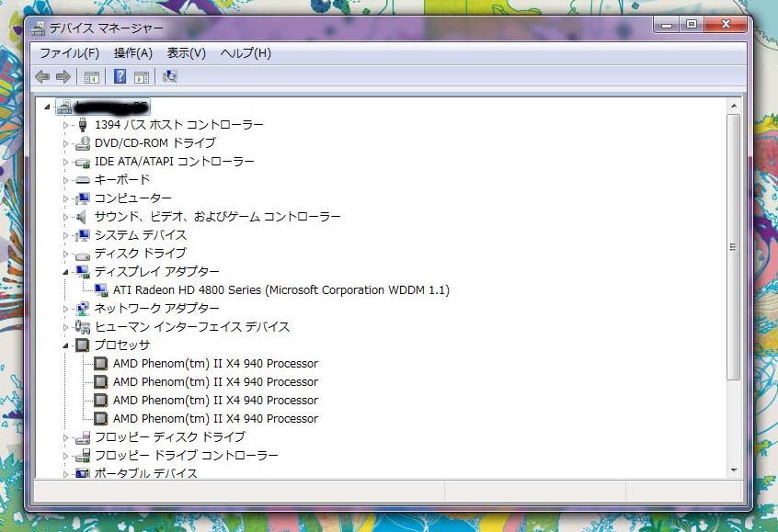Image resolution: width=778 pixels, height=532 pixels.
Task: Select the second AMD Phenom II X4 940 Processor
Action: point(215,381)
